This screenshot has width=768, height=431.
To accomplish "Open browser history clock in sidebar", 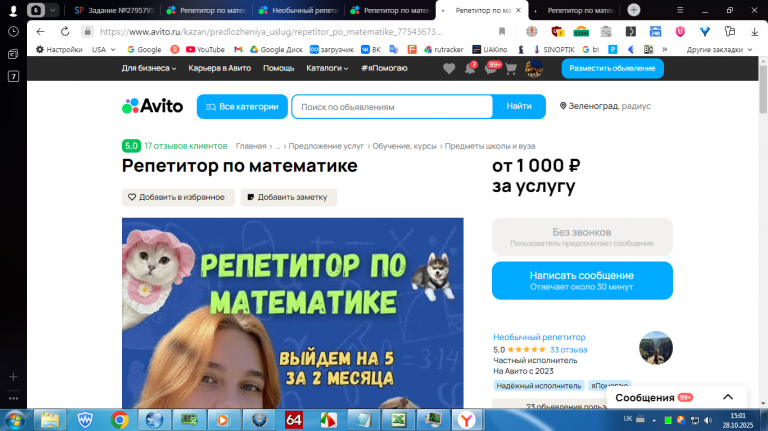I will point(13,31).
